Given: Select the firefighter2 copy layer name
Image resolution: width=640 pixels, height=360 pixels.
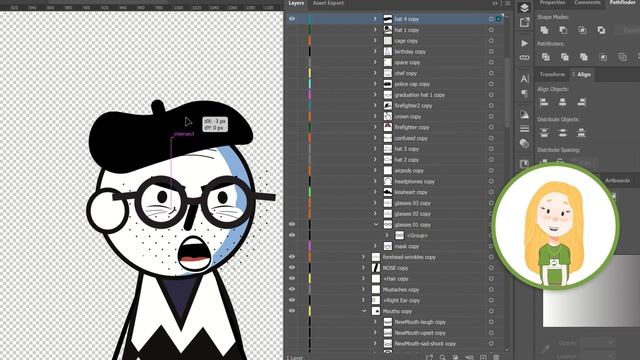Looking at the screenshot, I should 413,105.
